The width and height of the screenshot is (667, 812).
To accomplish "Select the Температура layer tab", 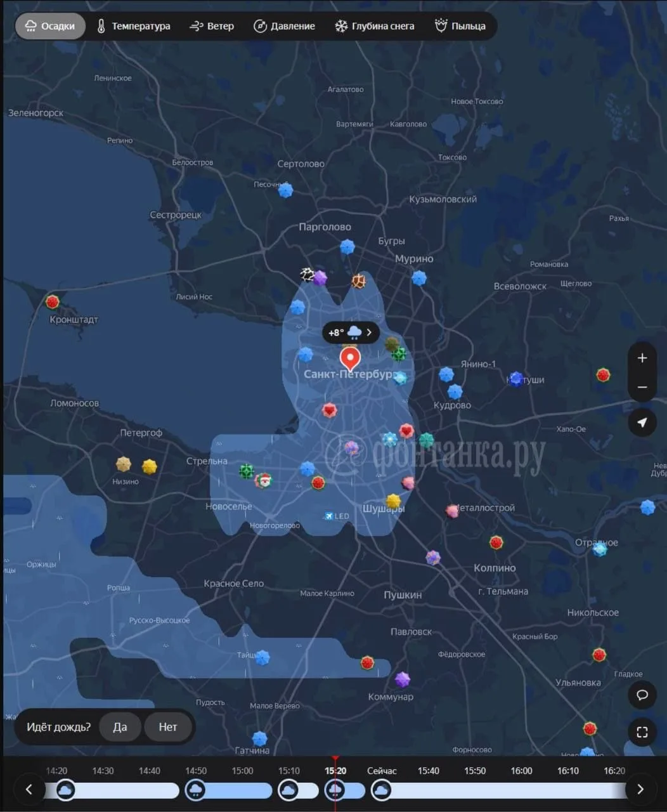I will 134,26.
